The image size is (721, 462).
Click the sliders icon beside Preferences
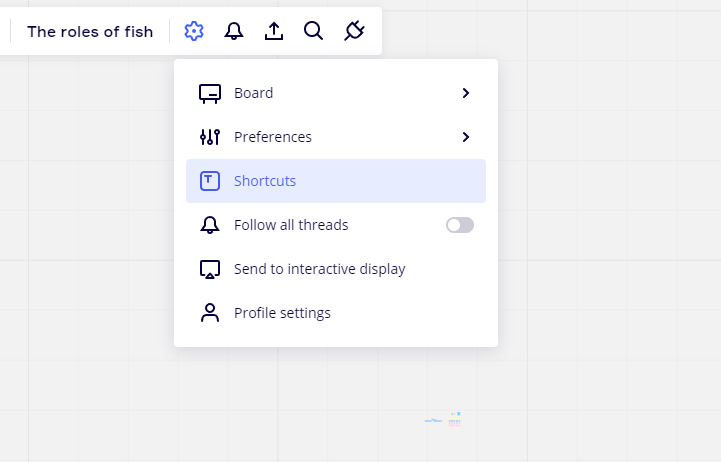(210, 137)
